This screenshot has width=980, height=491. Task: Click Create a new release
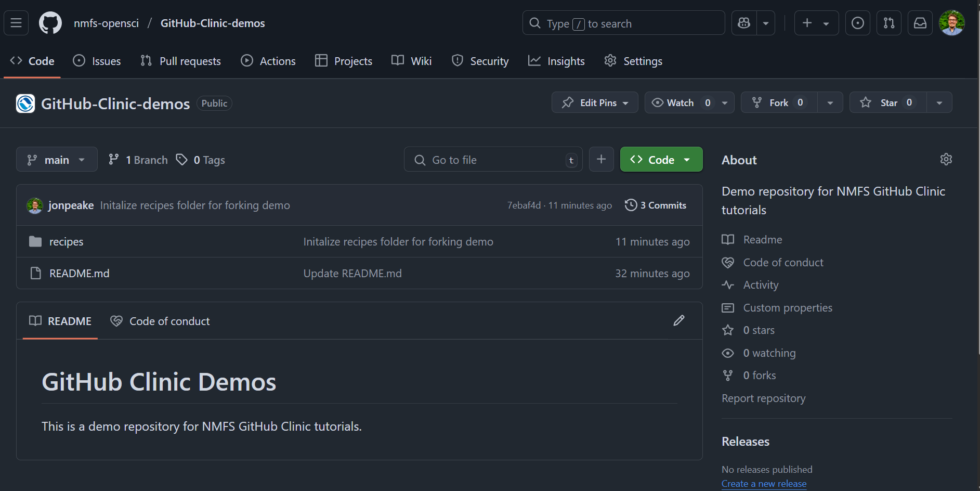point(764,484)
